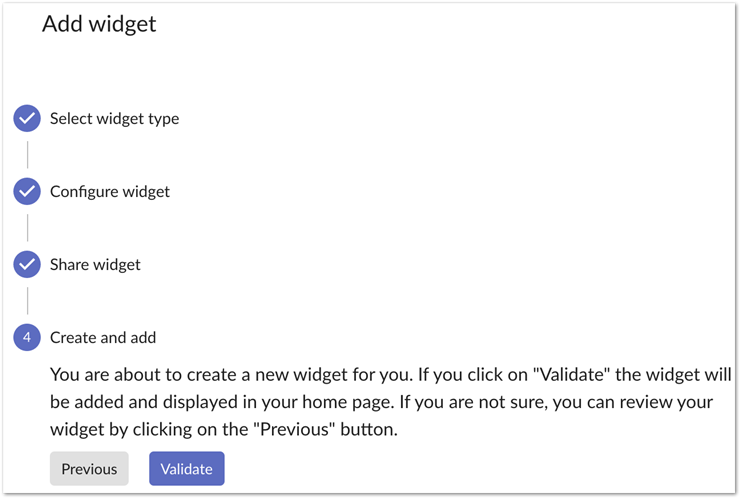The image size is (740, 498).
Task: Click the blue Validate button
Action: [x=187, y=468]
